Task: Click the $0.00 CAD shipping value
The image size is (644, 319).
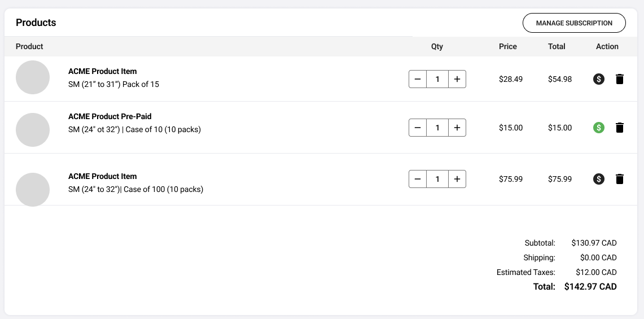Action: tap(598, 258)
